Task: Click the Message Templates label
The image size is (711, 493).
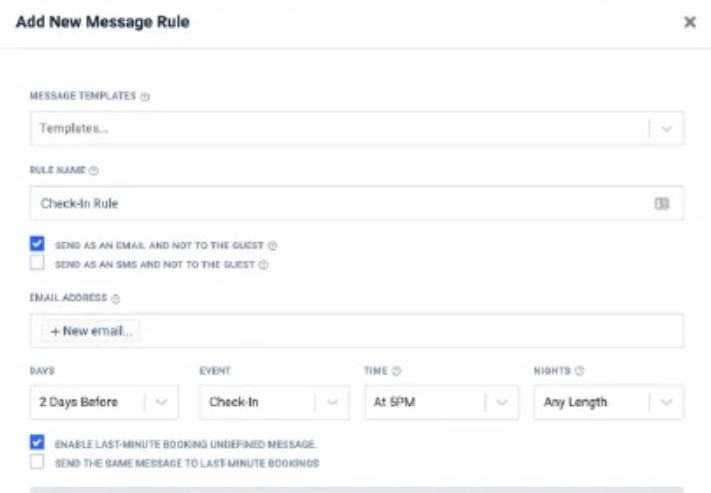Action: (x=83, y=96)
